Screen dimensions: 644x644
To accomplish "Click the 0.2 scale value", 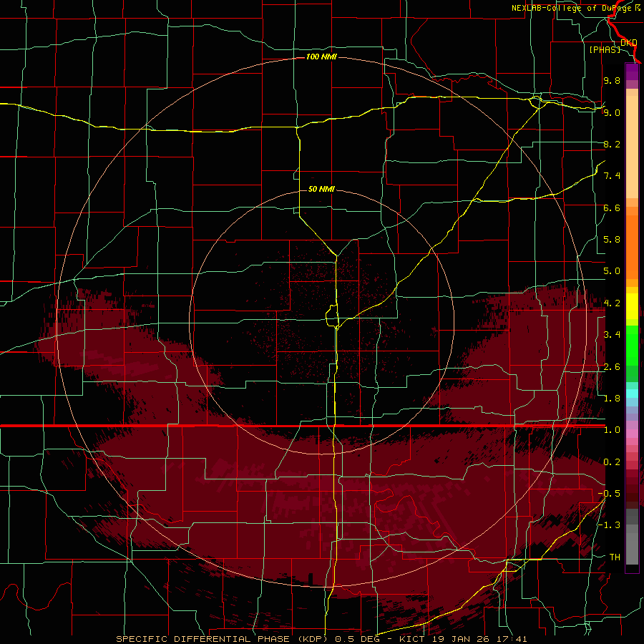I will pos(612,462).
